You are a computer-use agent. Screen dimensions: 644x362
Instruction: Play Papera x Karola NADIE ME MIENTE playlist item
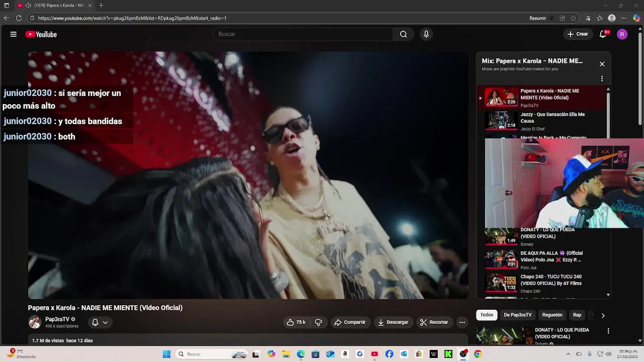[542, 98]
